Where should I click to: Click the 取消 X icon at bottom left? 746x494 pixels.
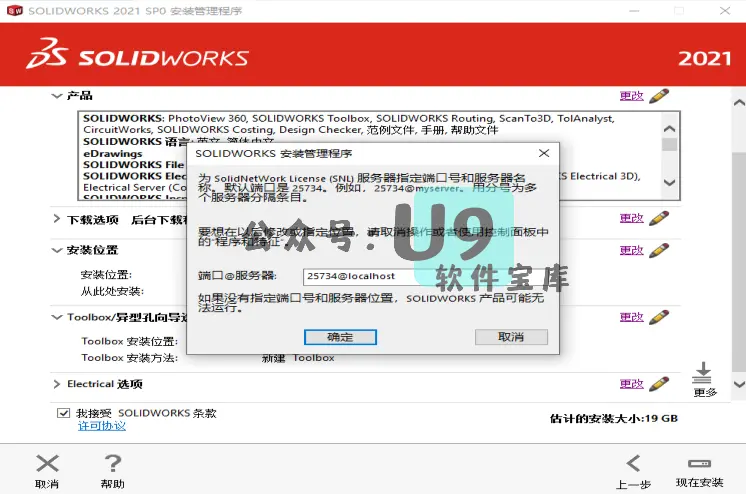coord(47,464)
